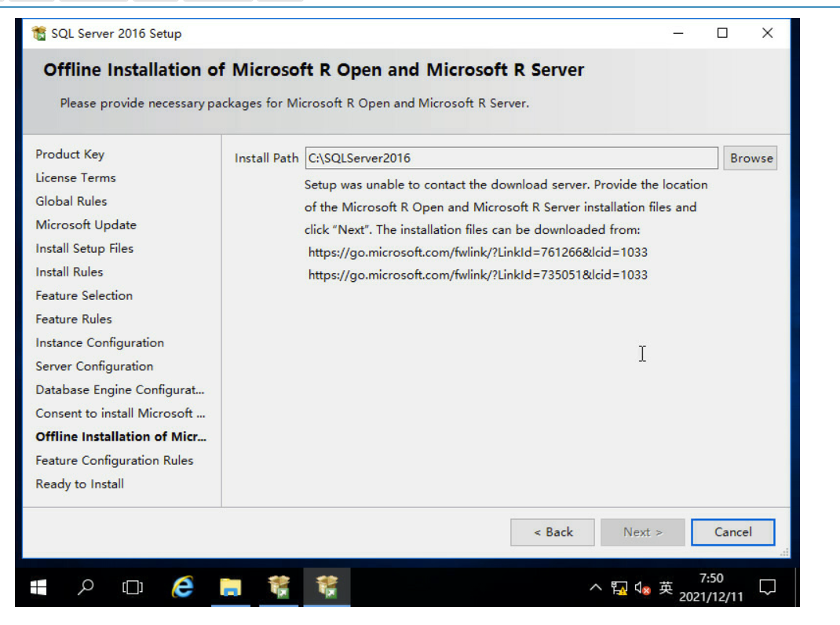
Task: Open the network status tray icon
Action: pos(619,588)
